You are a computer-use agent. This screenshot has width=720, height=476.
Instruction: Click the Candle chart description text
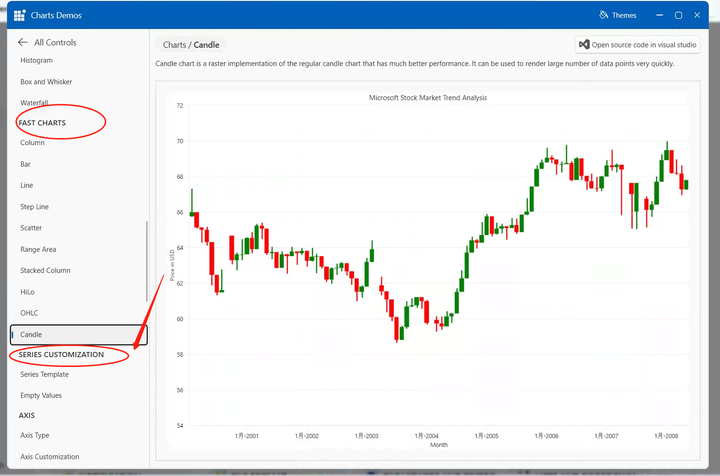click(415, 63)
